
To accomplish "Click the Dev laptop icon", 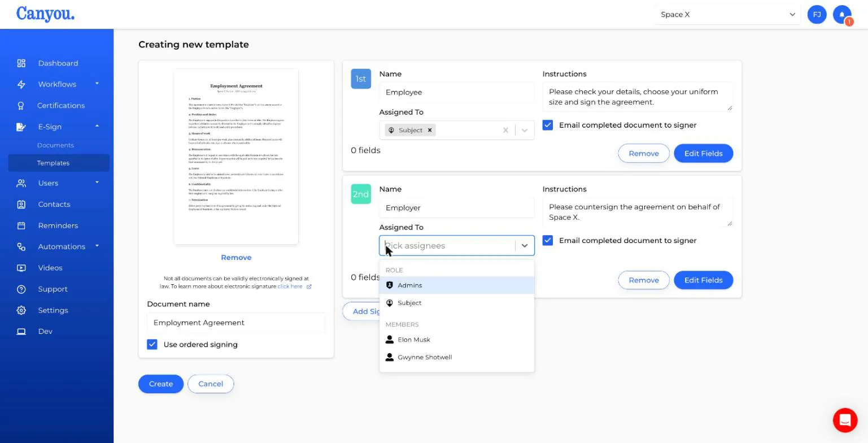I will (x=21, y=332).
